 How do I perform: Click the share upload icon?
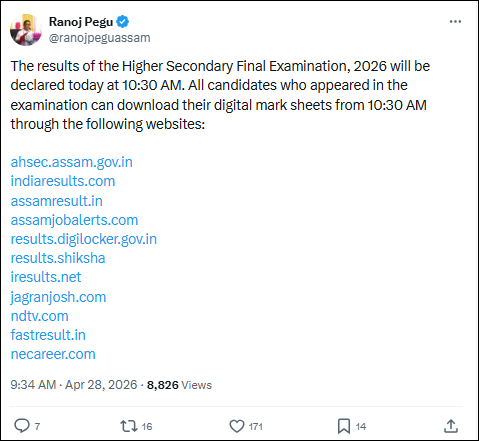(451, 426)
